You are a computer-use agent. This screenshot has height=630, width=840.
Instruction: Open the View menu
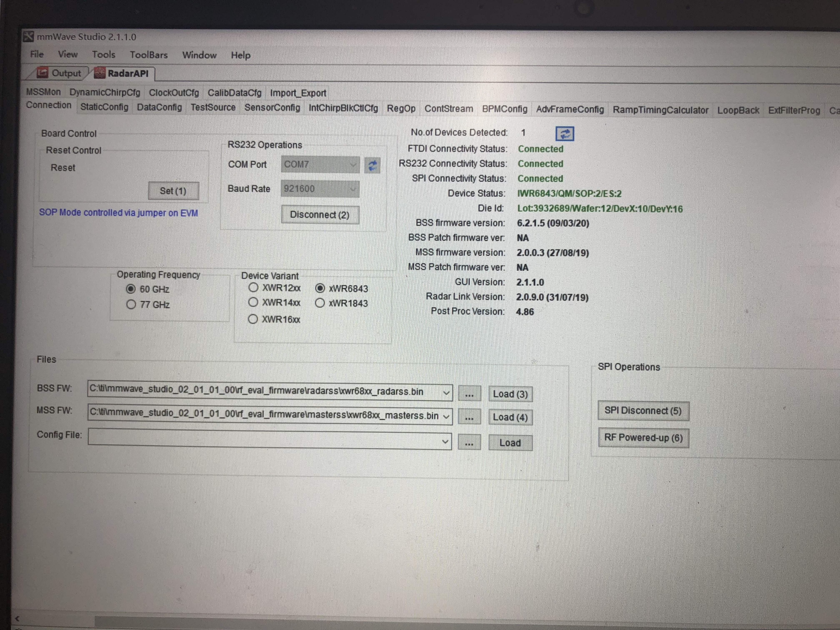67,54
